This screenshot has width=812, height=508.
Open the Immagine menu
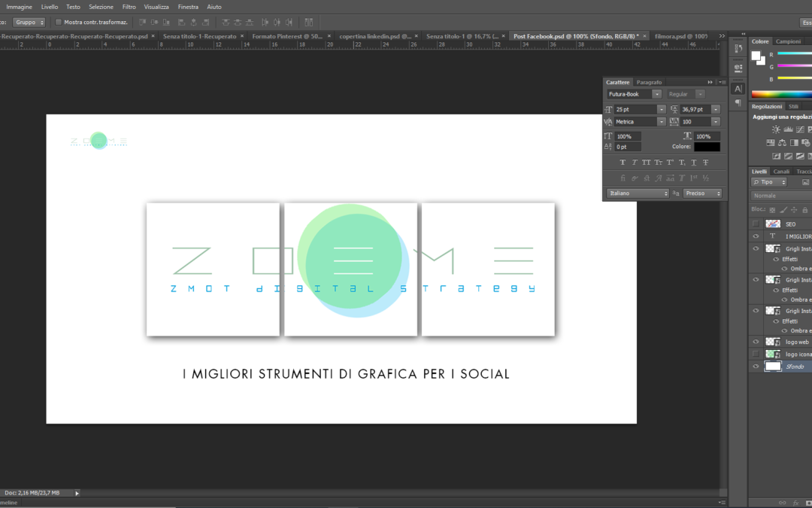point(19,7)
